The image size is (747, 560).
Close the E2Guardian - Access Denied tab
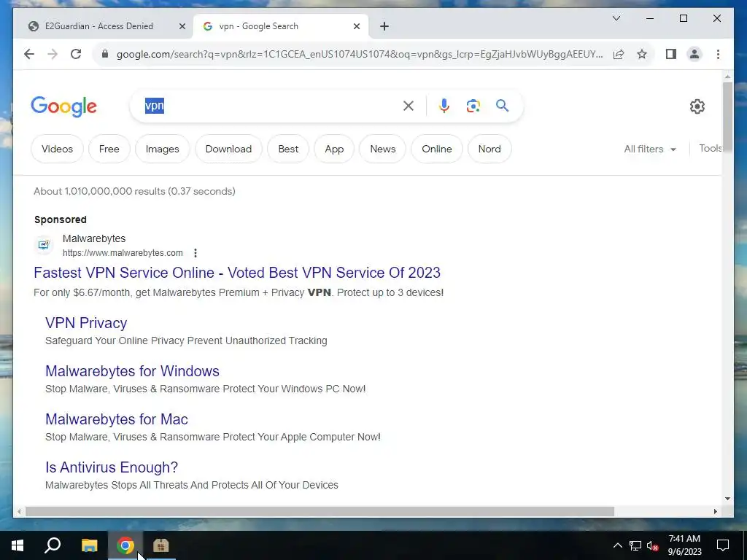[x=182, y=26]
